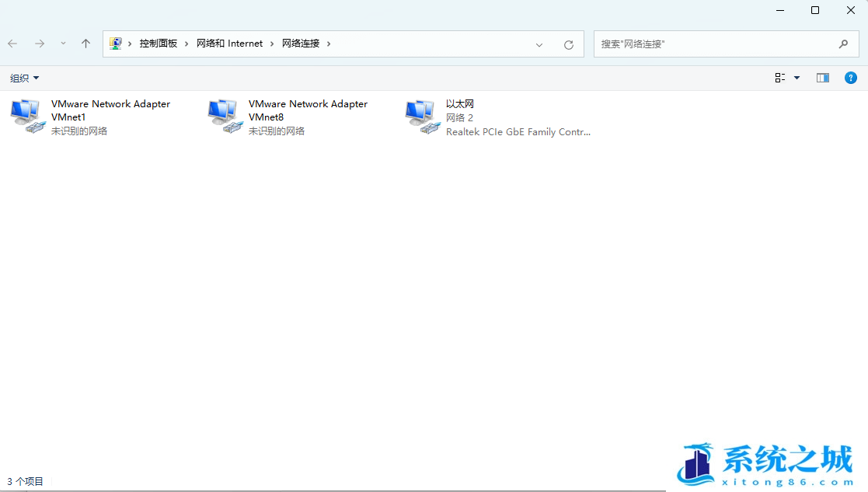Click the 3 个项目 status bar text

pos(24,480)
